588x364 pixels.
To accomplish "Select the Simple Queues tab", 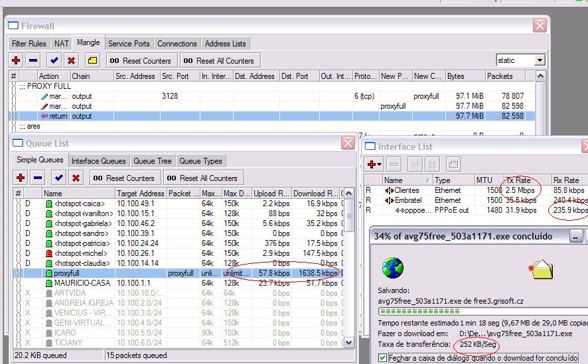I will tap(40, 160).
